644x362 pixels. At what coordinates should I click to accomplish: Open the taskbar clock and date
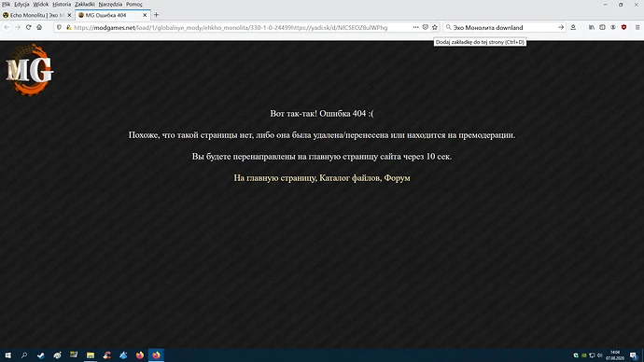pyautogui.click(x=615, y=355)
